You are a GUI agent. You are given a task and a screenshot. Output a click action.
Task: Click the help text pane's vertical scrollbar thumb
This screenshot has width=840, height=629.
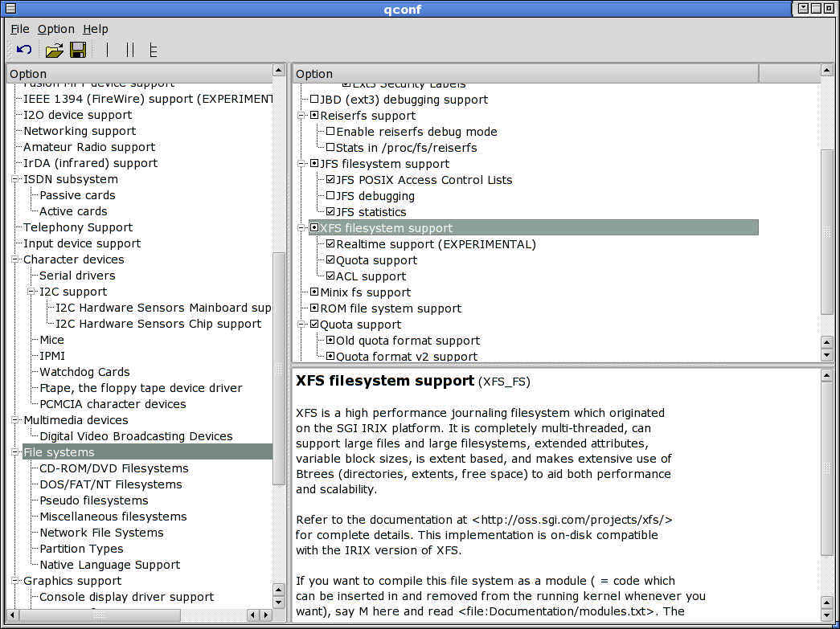(x=826, y=469)
